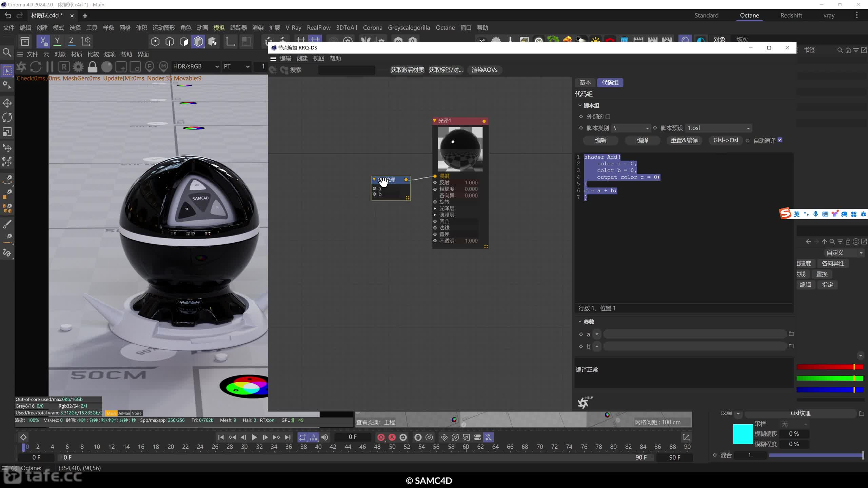Click the 渲染AOVs button

click(x=485, y=70)
